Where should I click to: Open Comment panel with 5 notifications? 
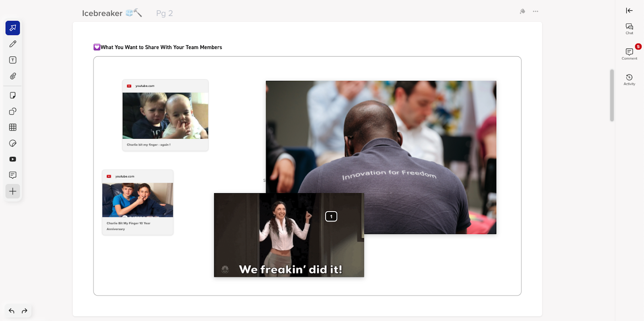[629, 53]
